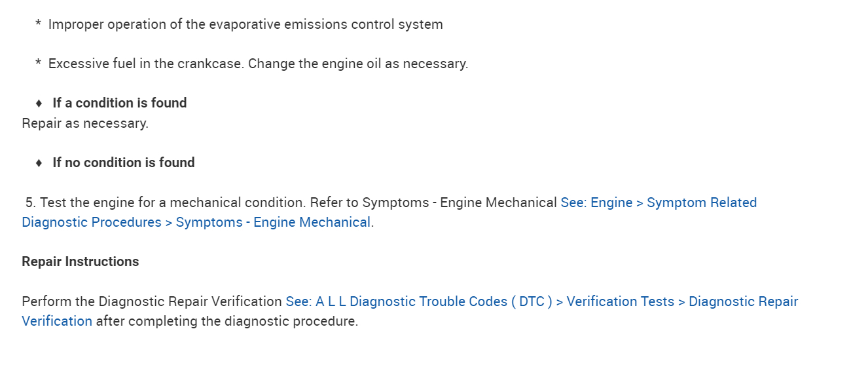This screenshot has height=367, width=868.
Task: Click the 'Excessive fuel in the crankcase' sentence
Action: tap(146, 64)
